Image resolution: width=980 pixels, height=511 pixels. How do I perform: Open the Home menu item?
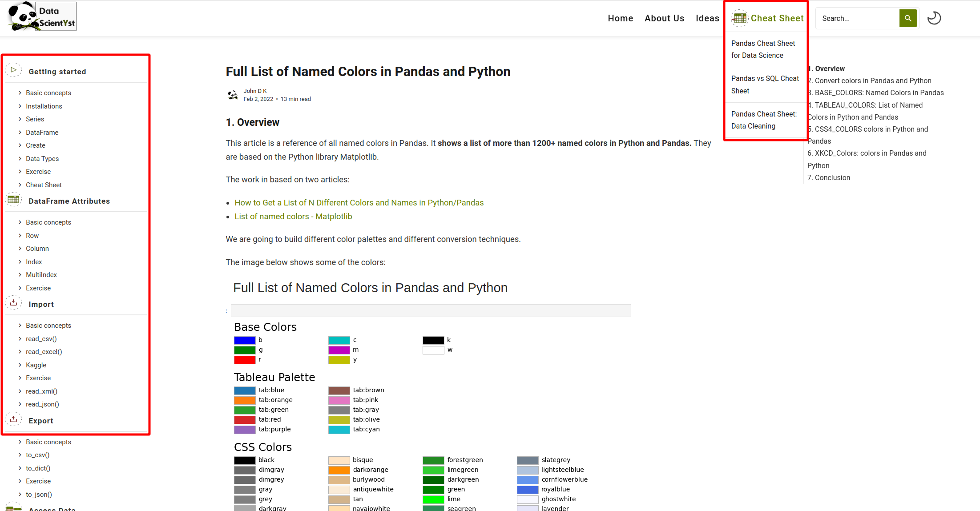620,18
